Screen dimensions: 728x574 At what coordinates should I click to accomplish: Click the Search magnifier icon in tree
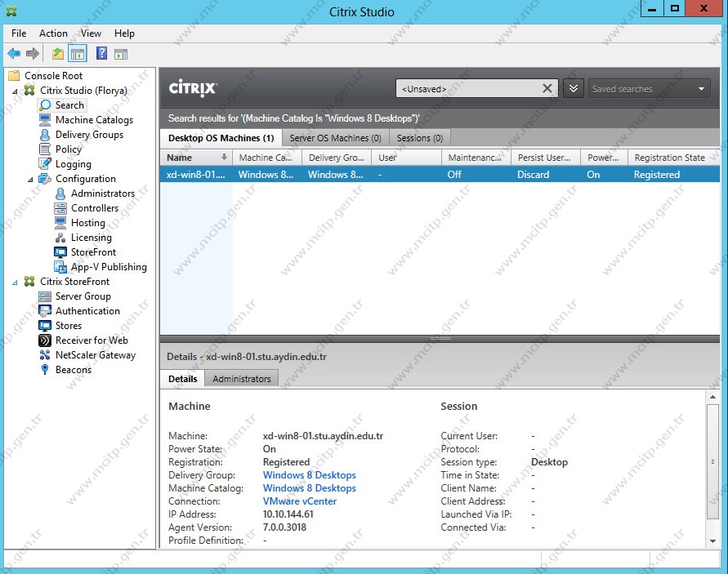45,105
